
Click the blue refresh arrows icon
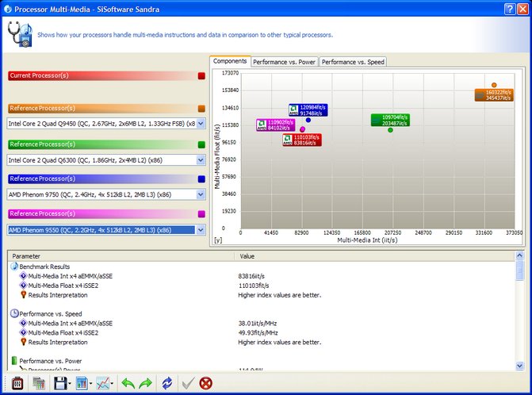tap(166, 383)
